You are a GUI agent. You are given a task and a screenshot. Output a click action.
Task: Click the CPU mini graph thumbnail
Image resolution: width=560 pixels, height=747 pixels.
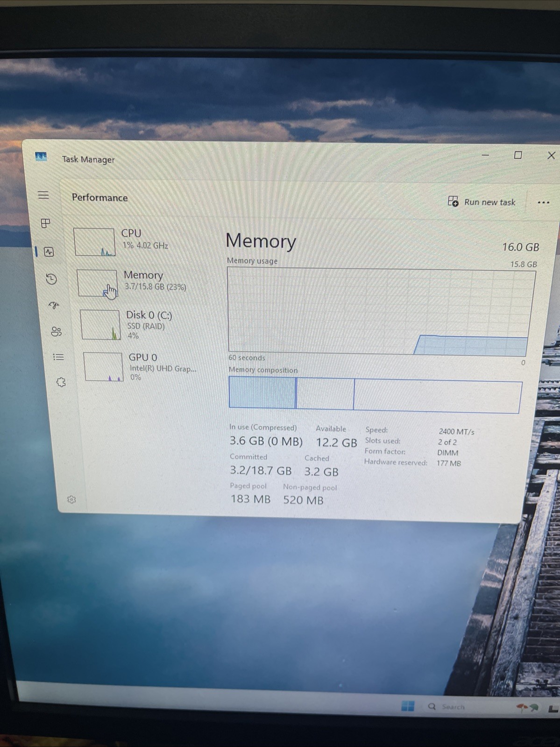(94, 242)
